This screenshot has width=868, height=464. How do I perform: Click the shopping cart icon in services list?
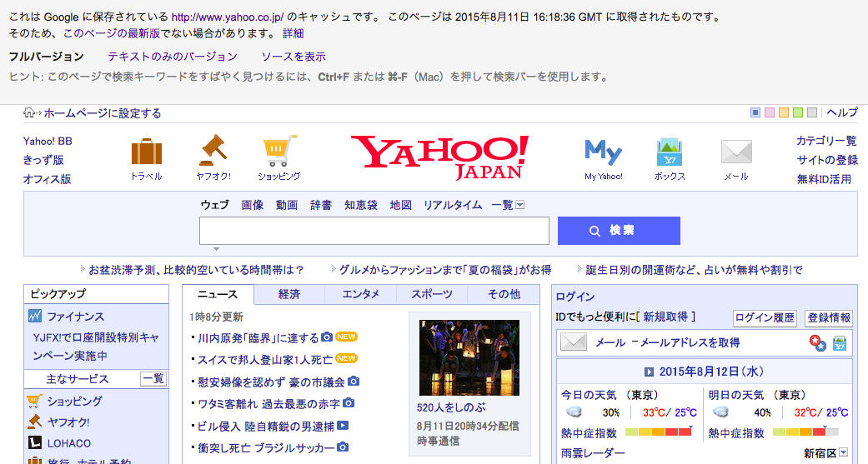(x=35, y=401)
